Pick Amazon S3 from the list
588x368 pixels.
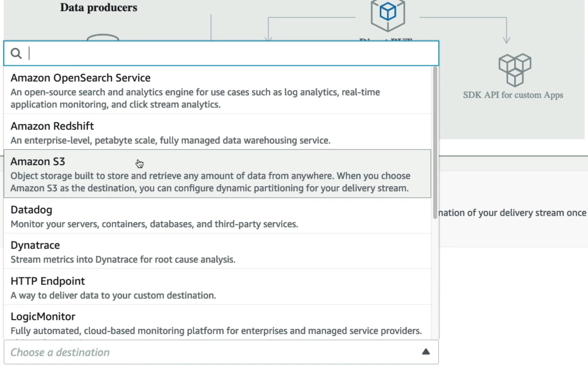click(x=218, y=173)
